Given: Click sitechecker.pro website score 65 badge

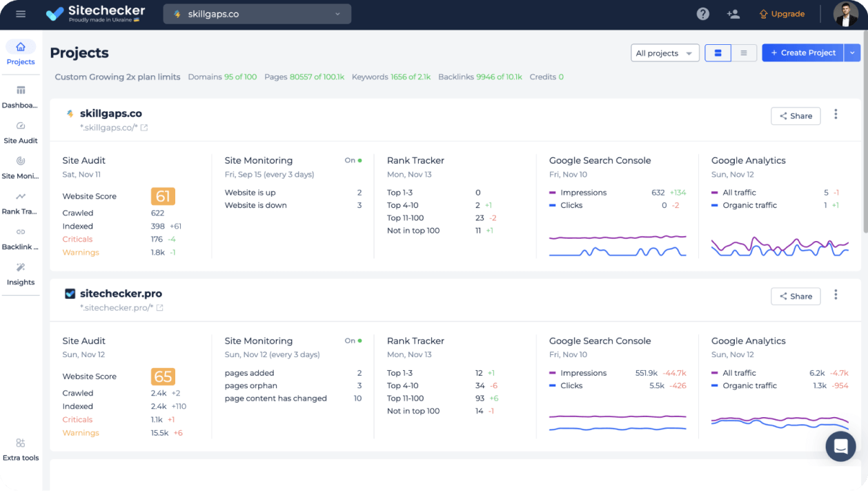Looking at the screenshot, I should [x=163, y=376].
